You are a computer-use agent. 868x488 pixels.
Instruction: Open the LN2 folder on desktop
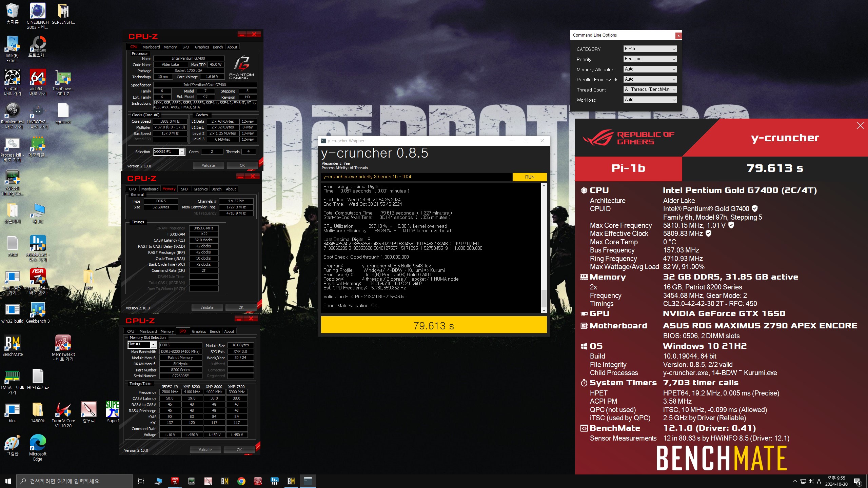[89, 279]
